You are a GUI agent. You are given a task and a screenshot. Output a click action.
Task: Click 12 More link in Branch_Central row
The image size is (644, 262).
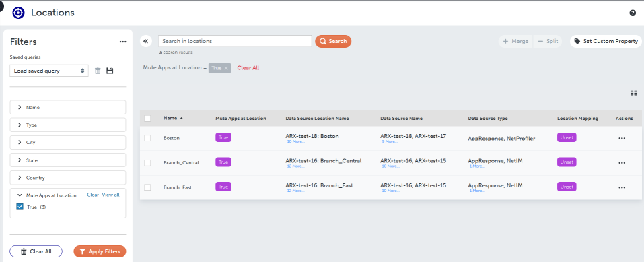tap(295, 166)
